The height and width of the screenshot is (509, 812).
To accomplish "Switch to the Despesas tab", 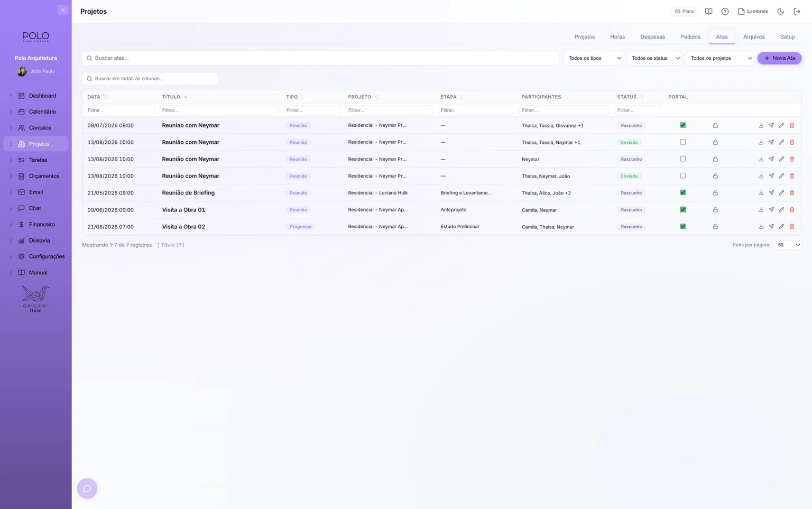I will point(652,37).
